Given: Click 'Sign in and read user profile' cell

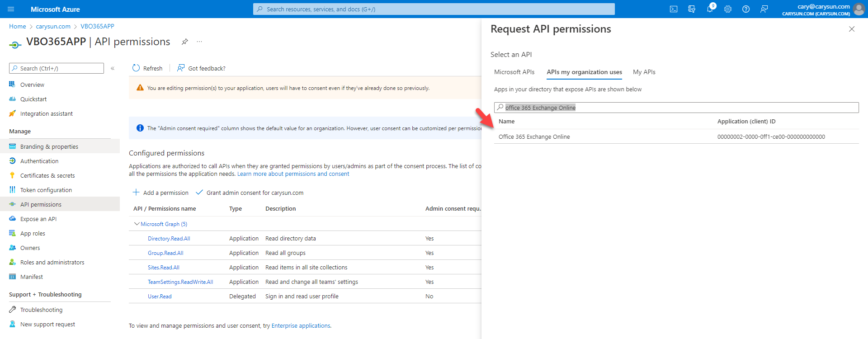Looking at the screenshot, I should click(302, 296).
